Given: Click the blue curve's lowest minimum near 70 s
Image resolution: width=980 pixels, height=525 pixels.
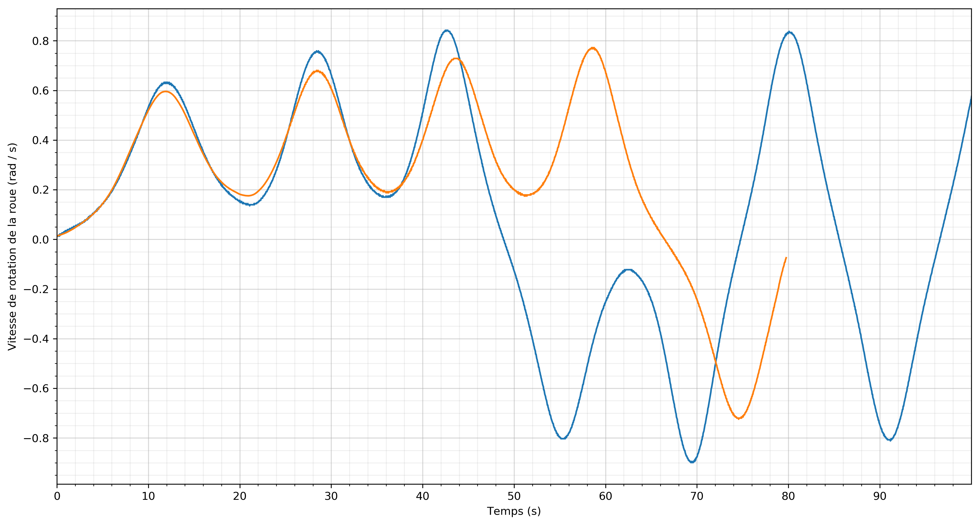Looking at the screenshot, I should tap(692, 462).
